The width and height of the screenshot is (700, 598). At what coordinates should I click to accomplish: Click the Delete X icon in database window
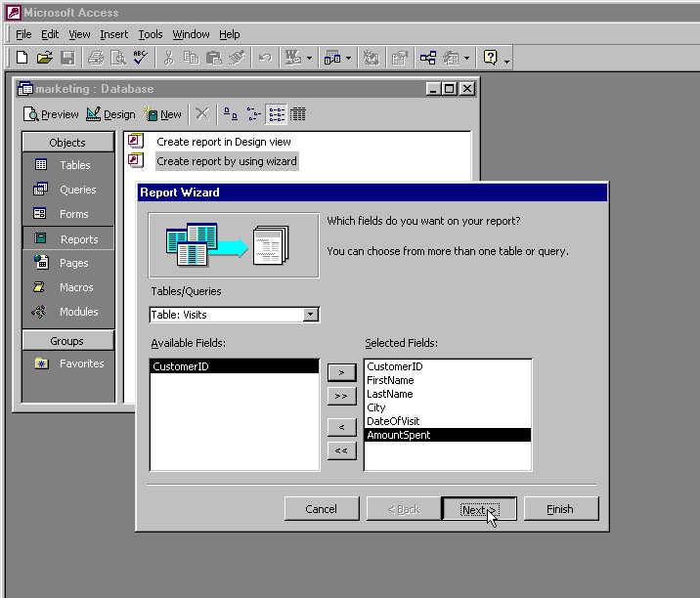coord(201,114)
